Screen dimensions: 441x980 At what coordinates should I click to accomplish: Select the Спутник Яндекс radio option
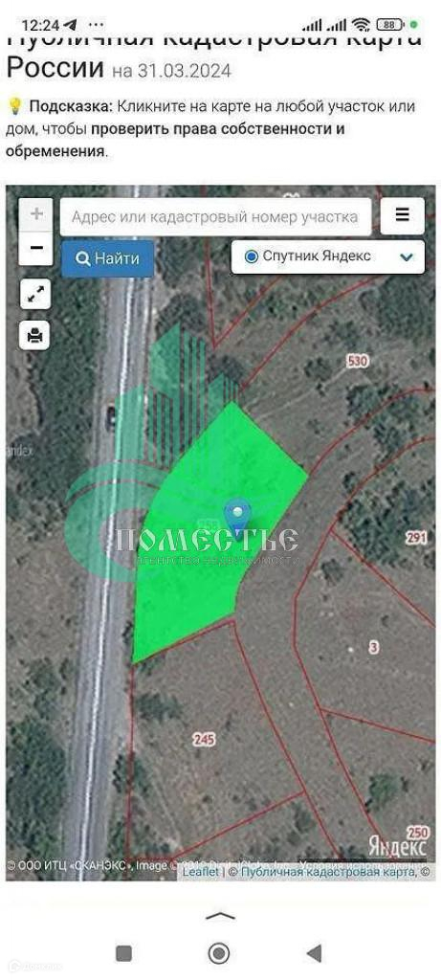click(252, 256)
